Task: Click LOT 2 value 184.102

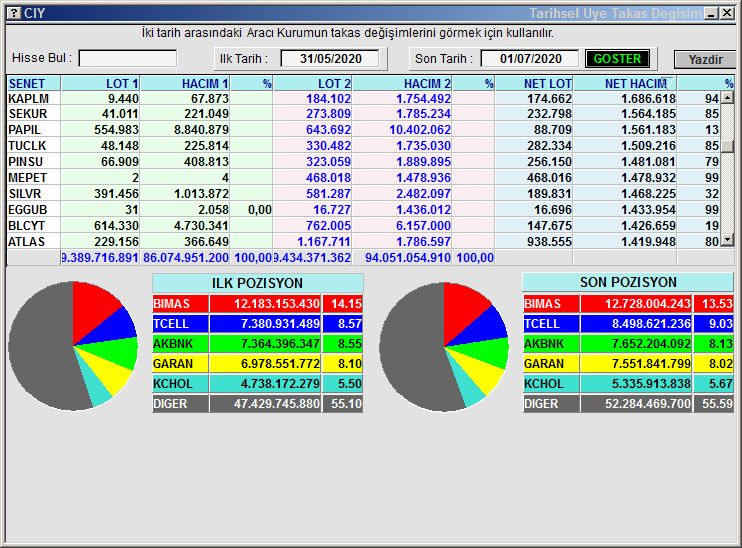Action: (328, 98)
